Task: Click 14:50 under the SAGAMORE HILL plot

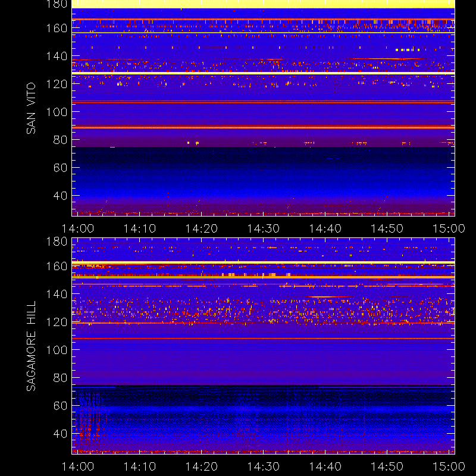Action: pos(387,466)
